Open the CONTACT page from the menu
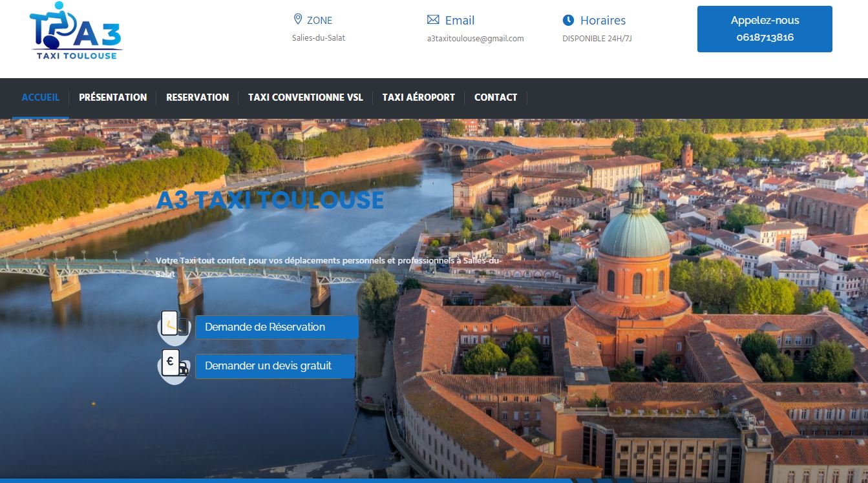Viewport: 868px width, 483px height. [495, 98]
